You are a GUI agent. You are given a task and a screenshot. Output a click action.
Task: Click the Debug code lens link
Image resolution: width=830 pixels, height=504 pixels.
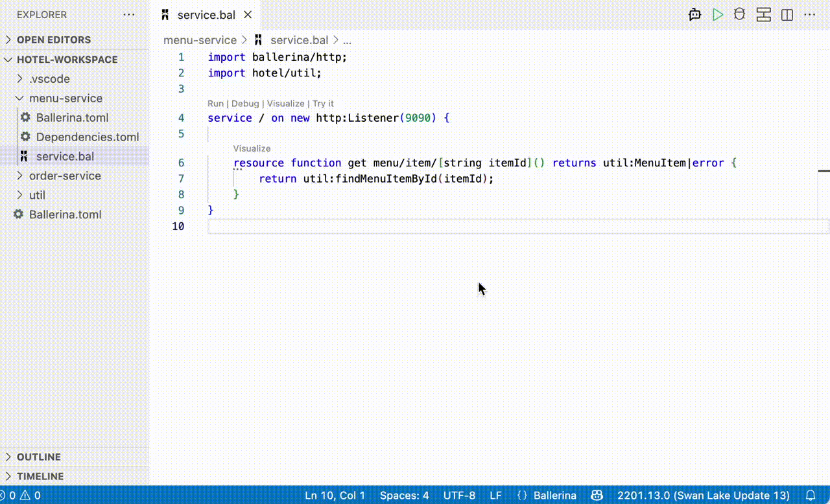pos(245,104)
